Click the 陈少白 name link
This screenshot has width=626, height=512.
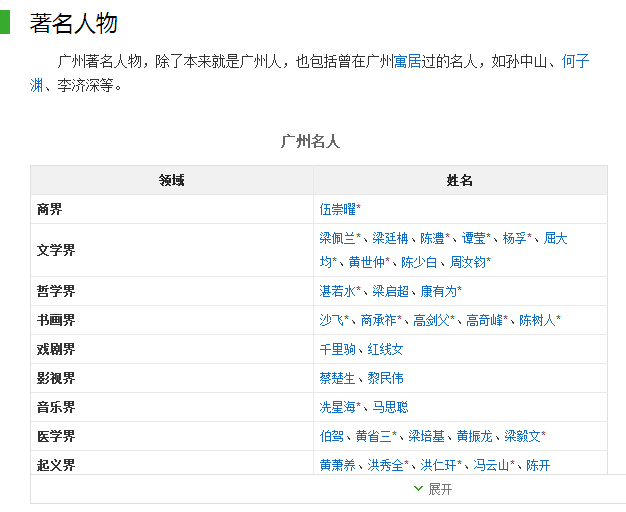(x=419, y=262)
